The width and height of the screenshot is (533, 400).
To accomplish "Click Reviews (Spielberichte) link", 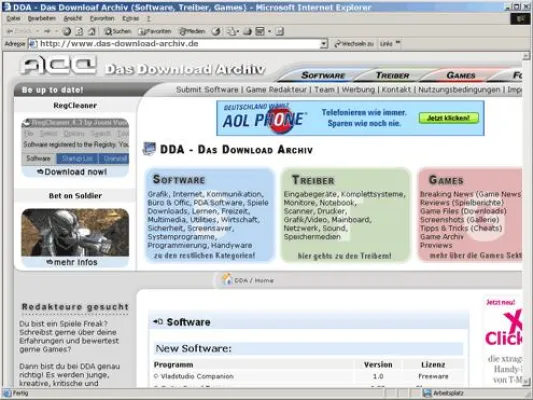I will (x=462, y=203).
